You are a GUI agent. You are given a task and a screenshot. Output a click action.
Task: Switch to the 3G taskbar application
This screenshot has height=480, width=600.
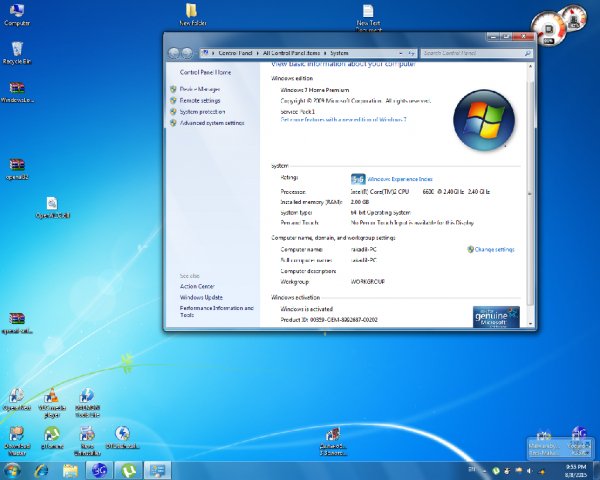tap(99, 471)
